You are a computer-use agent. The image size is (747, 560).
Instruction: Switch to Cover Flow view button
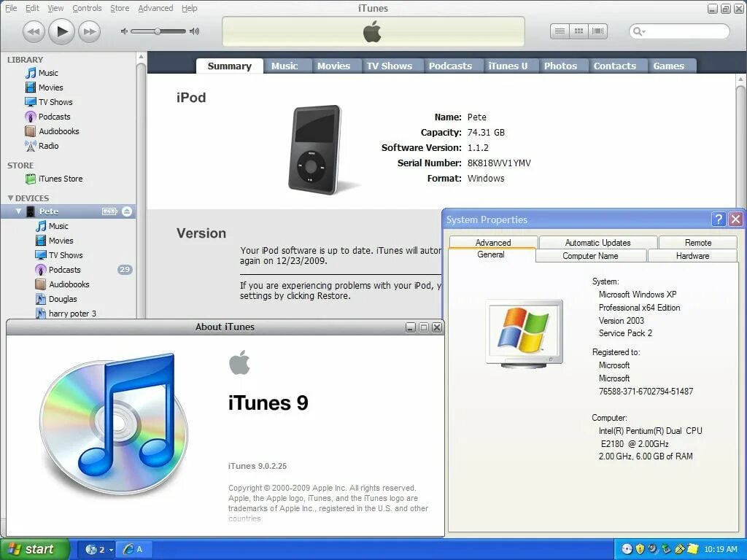point(598,31)
